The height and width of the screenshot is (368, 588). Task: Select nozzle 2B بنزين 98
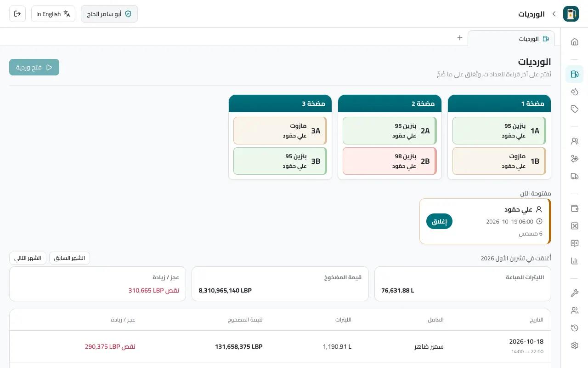(390, 161)
